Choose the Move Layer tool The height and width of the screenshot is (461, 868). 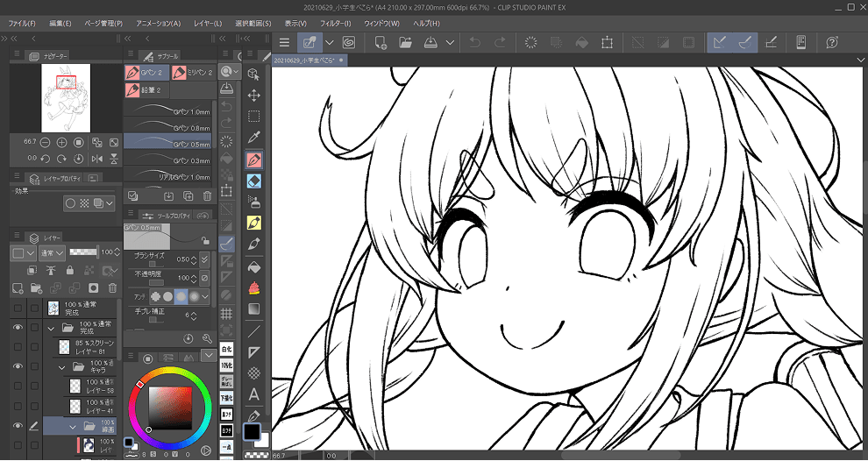coord(254,95)
